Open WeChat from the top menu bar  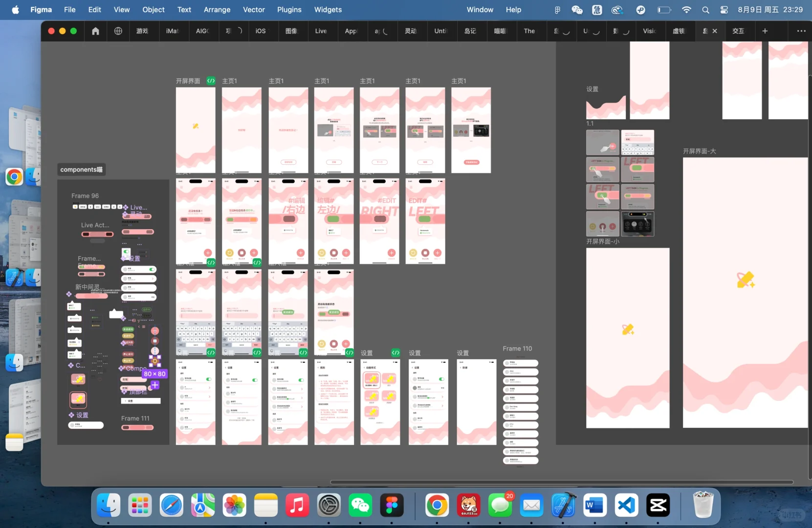pos(577,10)
